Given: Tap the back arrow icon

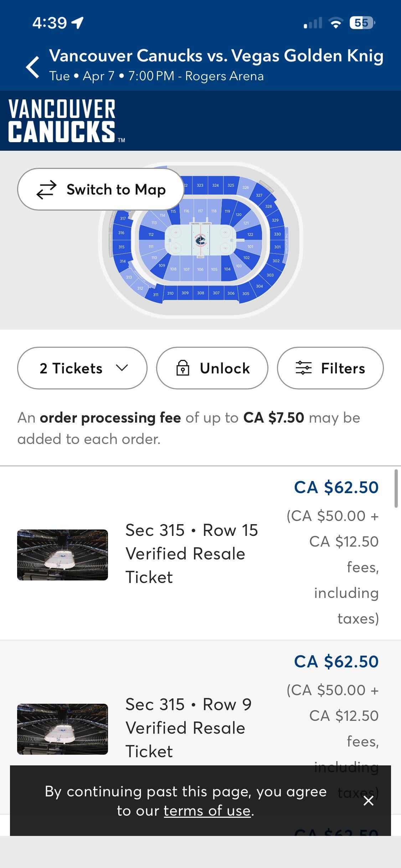Looking at the screenshot, I should [x=33, y=67].
